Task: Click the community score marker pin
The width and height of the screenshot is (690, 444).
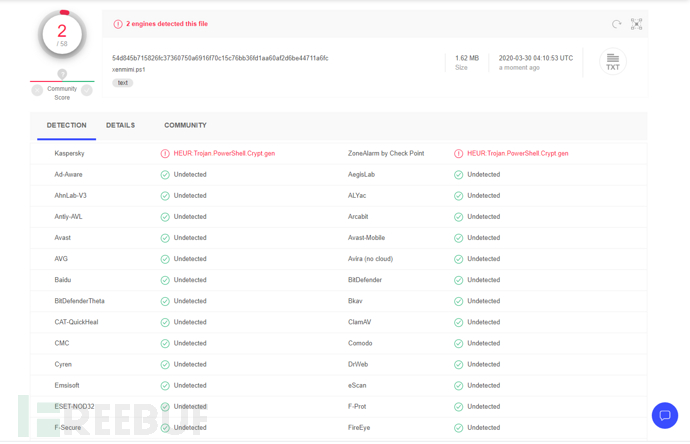Action: 62,74
